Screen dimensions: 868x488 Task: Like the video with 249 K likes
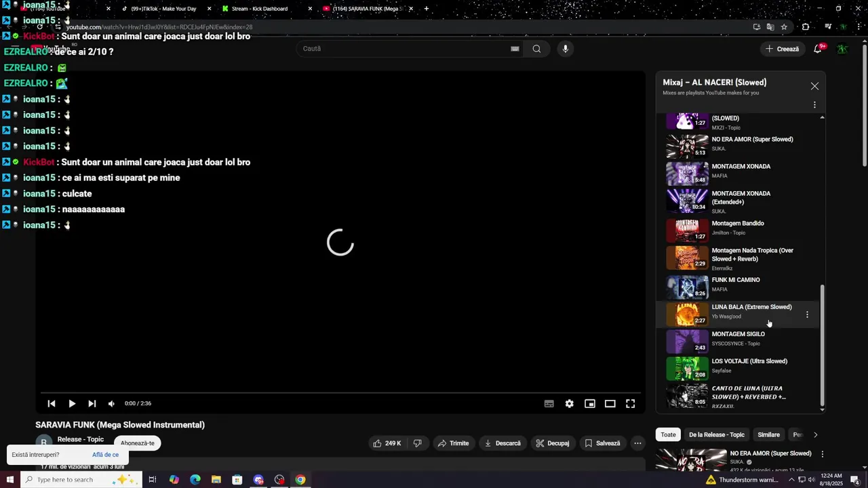coord(387,443)
